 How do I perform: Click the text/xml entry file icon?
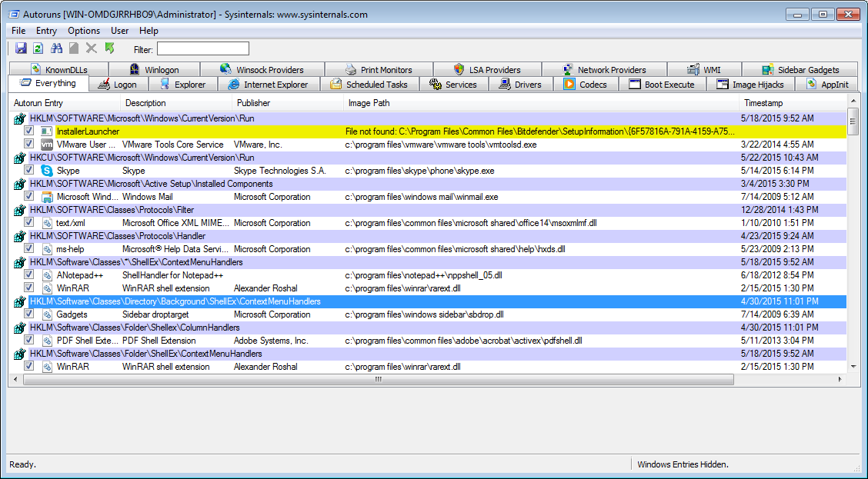pos(47,223)
